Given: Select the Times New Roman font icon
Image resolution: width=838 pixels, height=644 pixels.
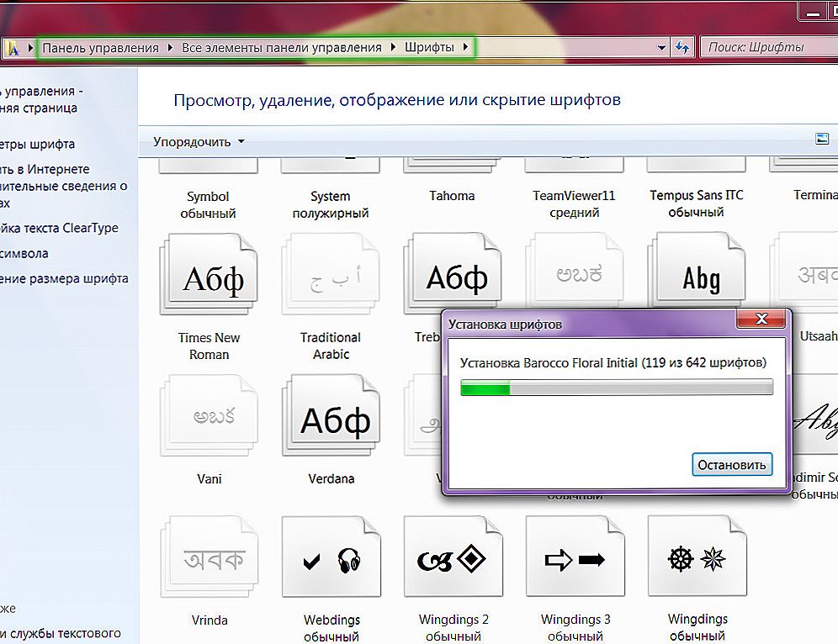Looking at the screenshot, I should 209,274.
